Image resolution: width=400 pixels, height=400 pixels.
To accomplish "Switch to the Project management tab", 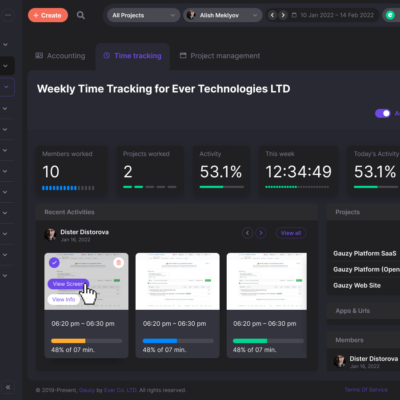I will [x=220, y=56].
